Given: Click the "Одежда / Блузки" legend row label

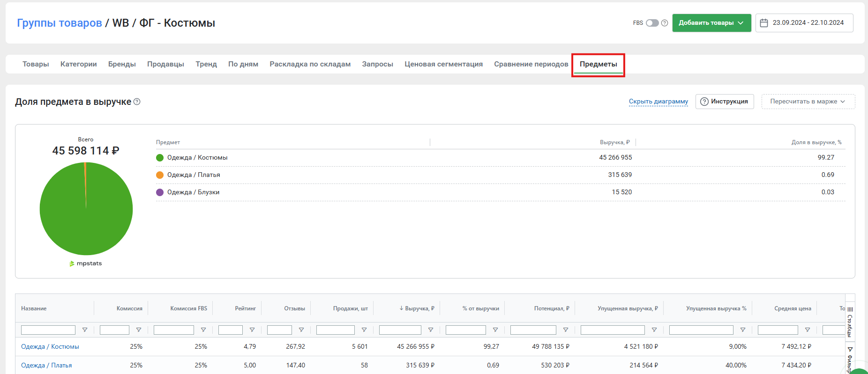Looking at the screenshot, I should point(193,192).
